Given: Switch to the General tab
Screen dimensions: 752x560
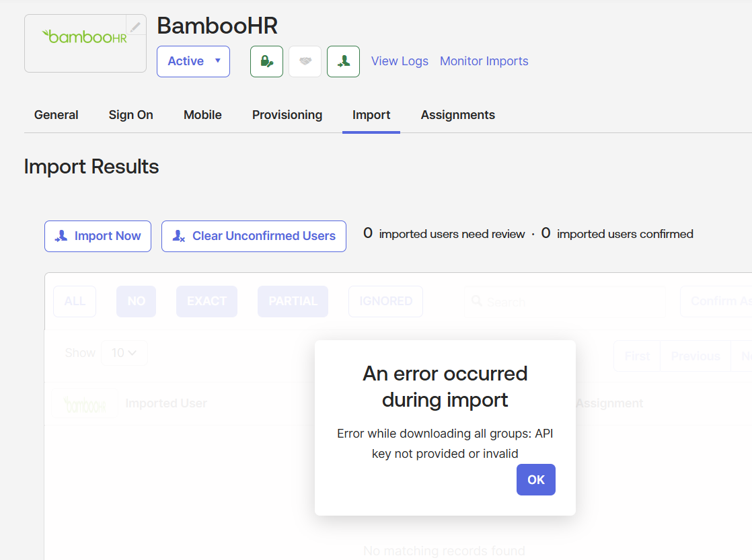Looking at the screenshot, I should click(x=56, y=115).
